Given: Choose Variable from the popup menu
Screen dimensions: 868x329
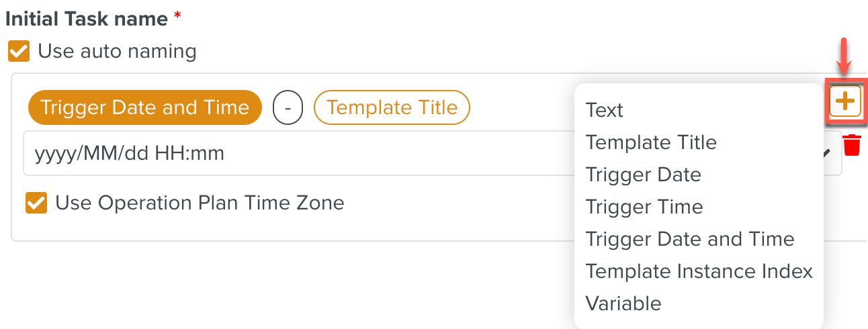Looking at the screenshot, I should point(623,303).
